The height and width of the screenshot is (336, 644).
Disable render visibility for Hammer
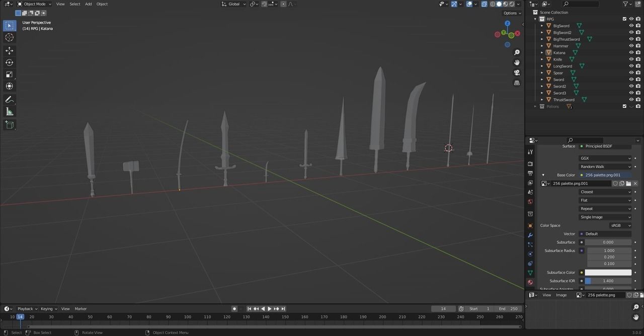pos(637,45)
